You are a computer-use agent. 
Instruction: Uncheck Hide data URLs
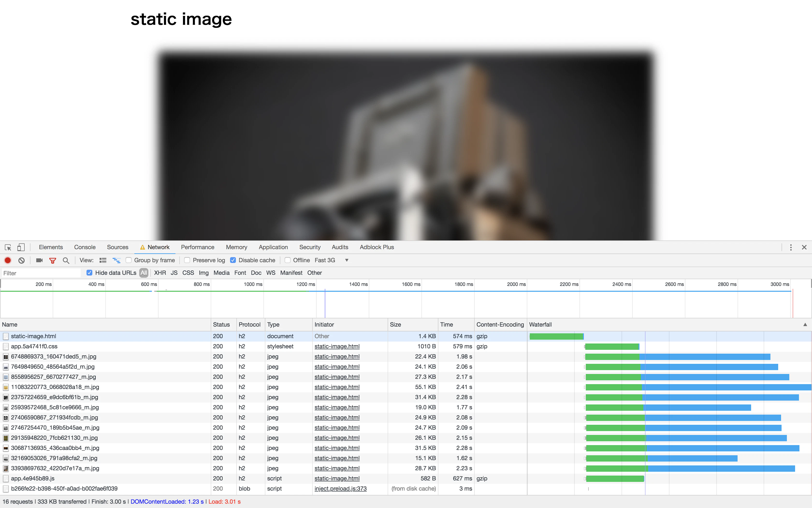pyautogui.click(x=89, y=273)
